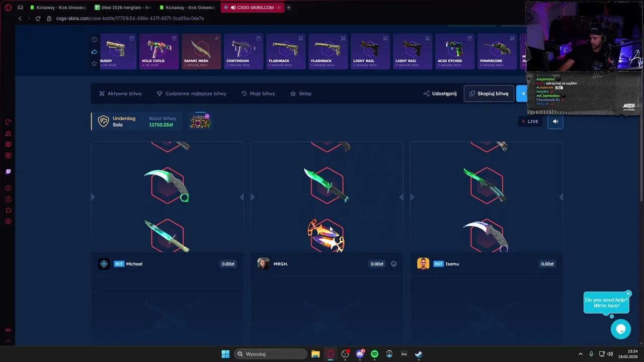Click the Udostępnij share button
The height and width of the screenshot is (362, 644).
pos(440,94)
